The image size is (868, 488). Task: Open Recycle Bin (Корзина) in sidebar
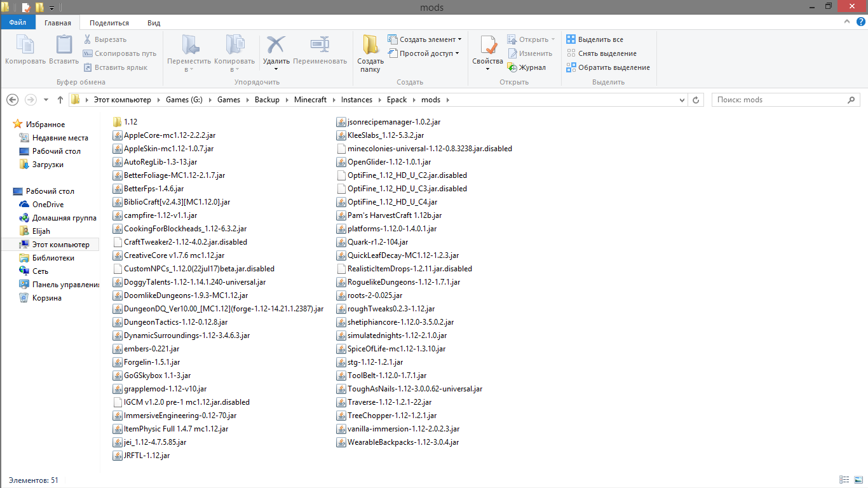[40, 298]
